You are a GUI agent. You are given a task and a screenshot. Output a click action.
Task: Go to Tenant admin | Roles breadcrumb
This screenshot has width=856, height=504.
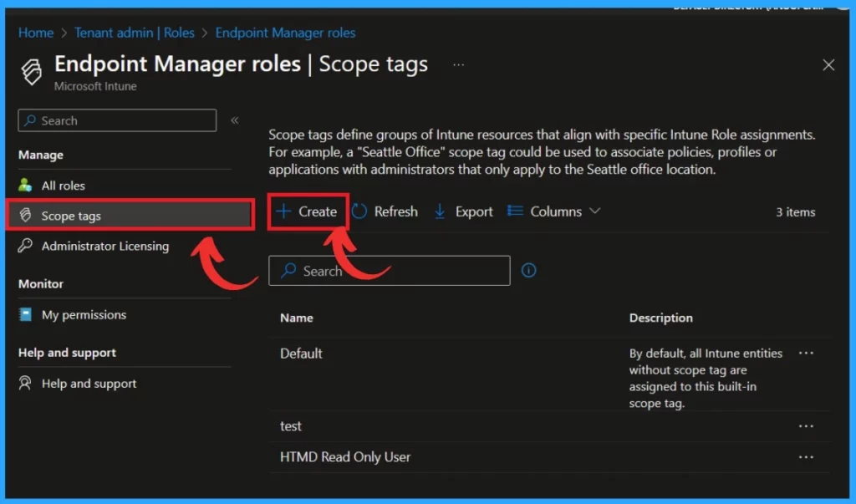135,33
